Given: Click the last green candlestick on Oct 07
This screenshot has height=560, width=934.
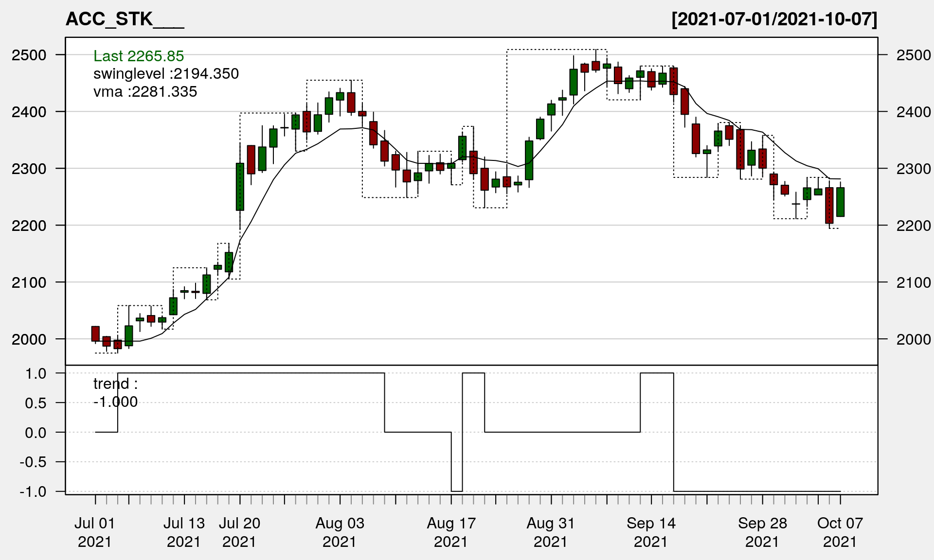Looking at the screenshot, I should point(840,202).
